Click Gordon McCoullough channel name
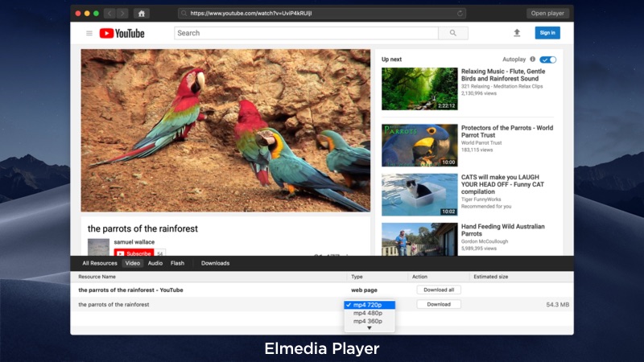The image size is (644, 362). (x=485, y=241)
